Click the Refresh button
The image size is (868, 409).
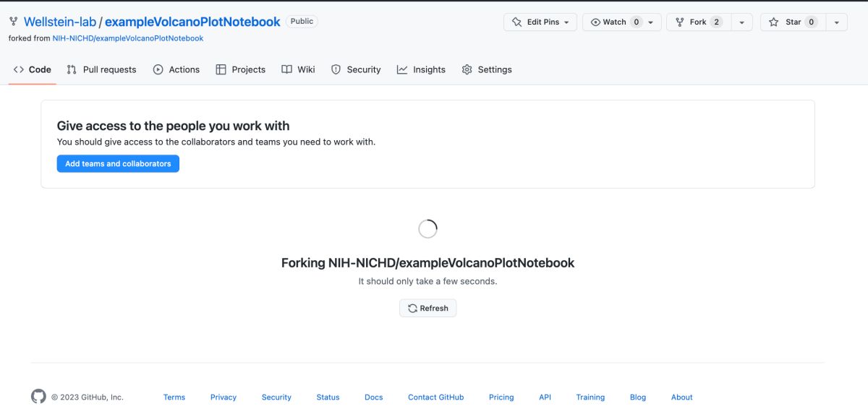[428, 308]
